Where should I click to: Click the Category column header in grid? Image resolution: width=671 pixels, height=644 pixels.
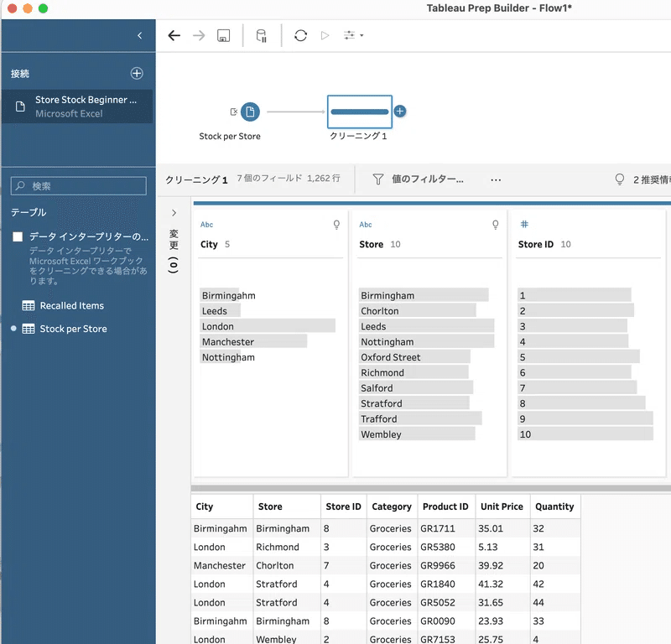392,506
